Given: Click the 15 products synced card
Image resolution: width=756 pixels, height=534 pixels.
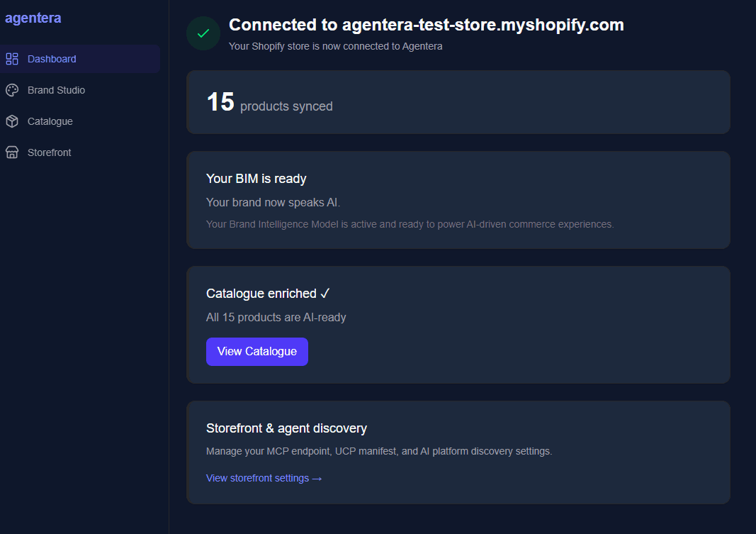Looking at the screenshot, I should 458,101.
